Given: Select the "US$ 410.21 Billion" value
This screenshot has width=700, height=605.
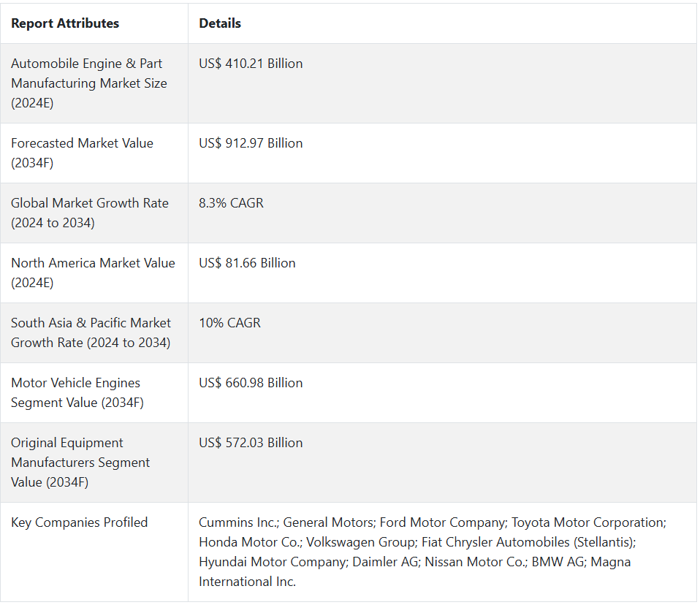Looking at the screenshot, I should [251, 64].
